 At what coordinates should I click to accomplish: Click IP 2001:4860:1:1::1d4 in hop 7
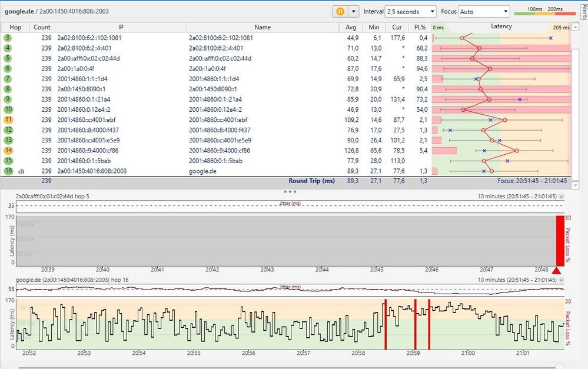(x=82, y=79)
